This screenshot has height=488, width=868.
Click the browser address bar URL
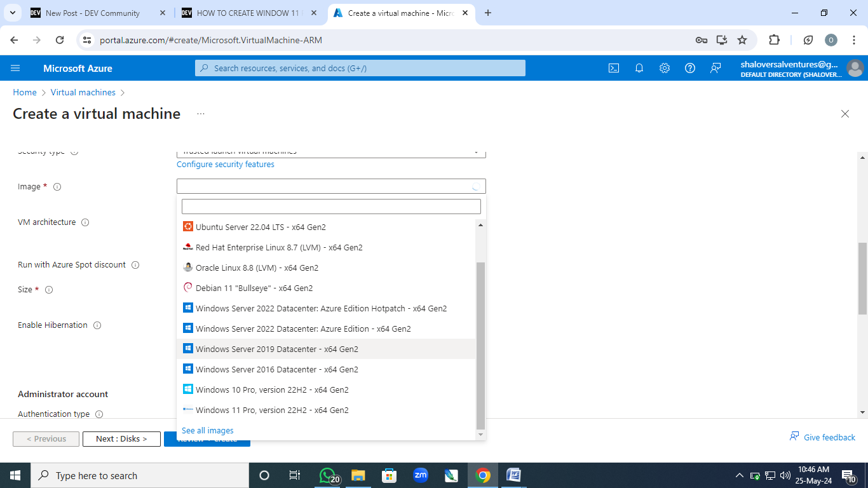pos(211,40)
